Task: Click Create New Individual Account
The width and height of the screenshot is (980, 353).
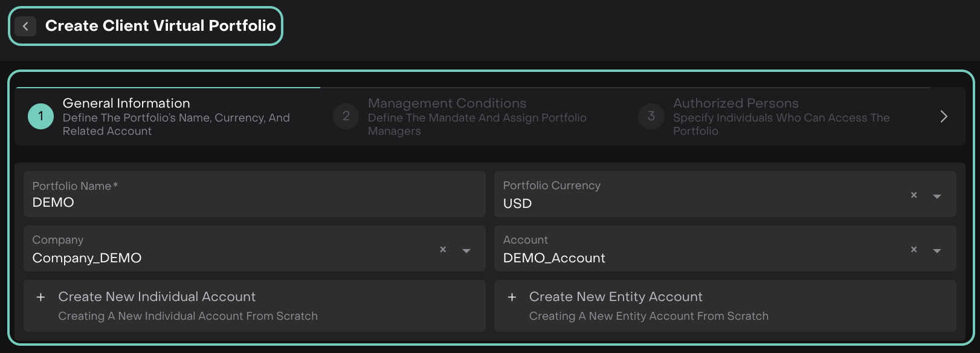Action: tap(157, 297)
